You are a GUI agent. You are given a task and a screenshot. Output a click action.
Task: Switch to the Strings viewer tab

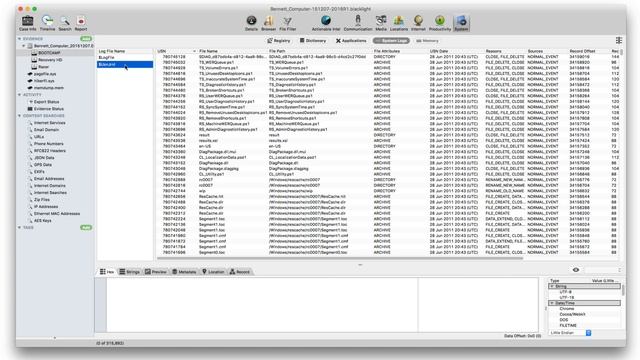point(129,272)
